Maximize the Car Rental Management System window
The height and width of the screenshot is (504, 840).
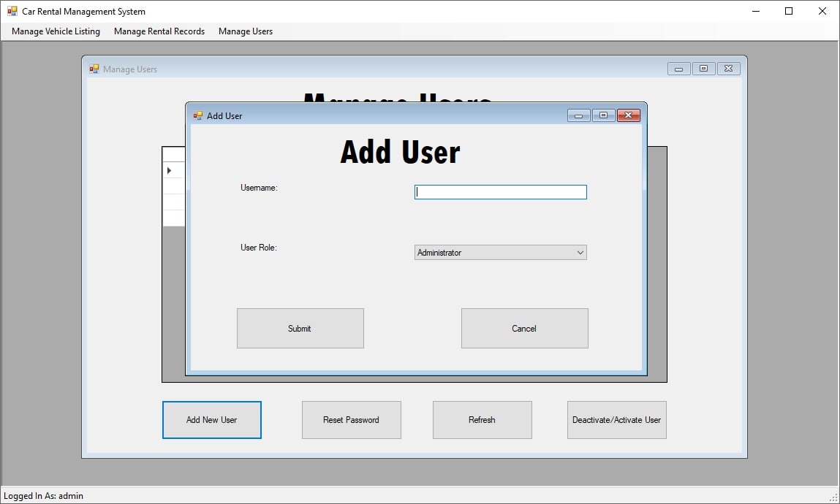789,11
